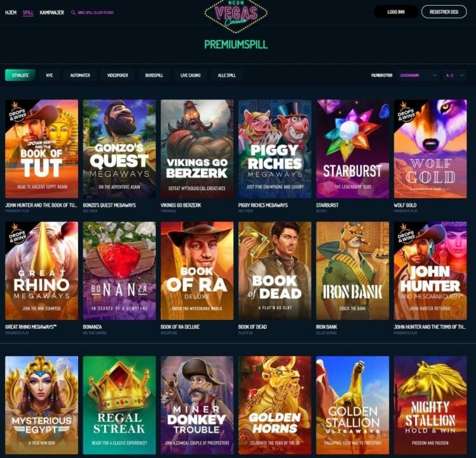Switch to the Videopoker tab

118,75
